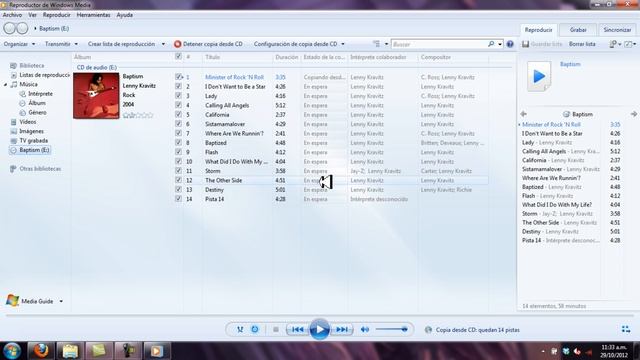Screen dimensions: 640x360
Task: Open the Herramientas menu
Action: (93, 15)
